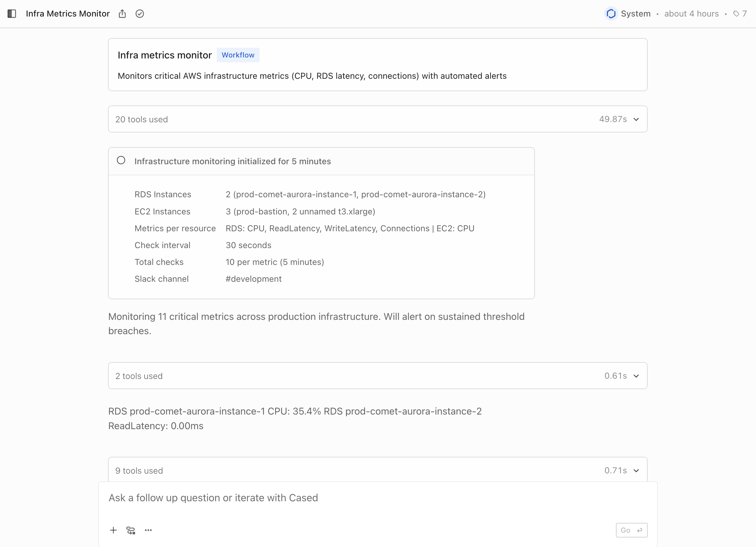Click the share/export icon next to title

tap(122, 14)
